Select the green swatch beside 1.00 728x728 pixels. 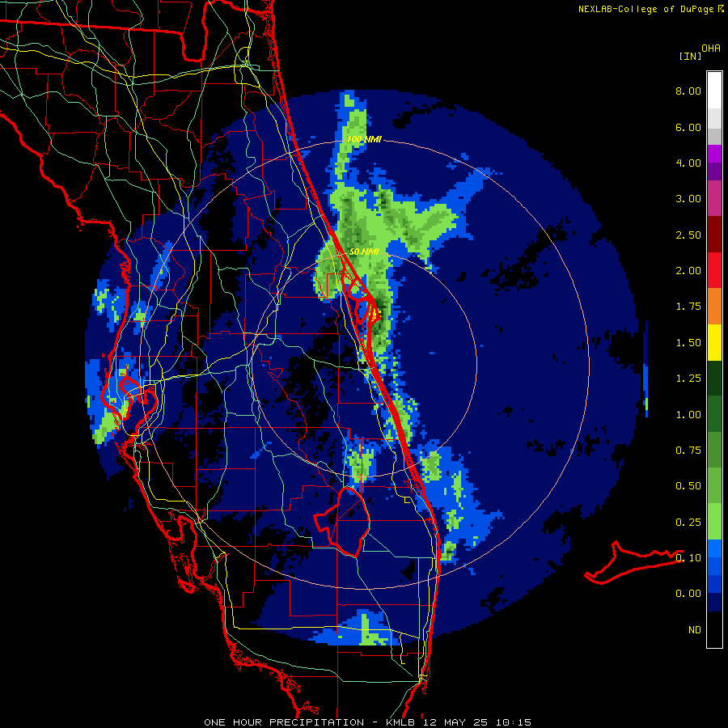tap(714, 414)
